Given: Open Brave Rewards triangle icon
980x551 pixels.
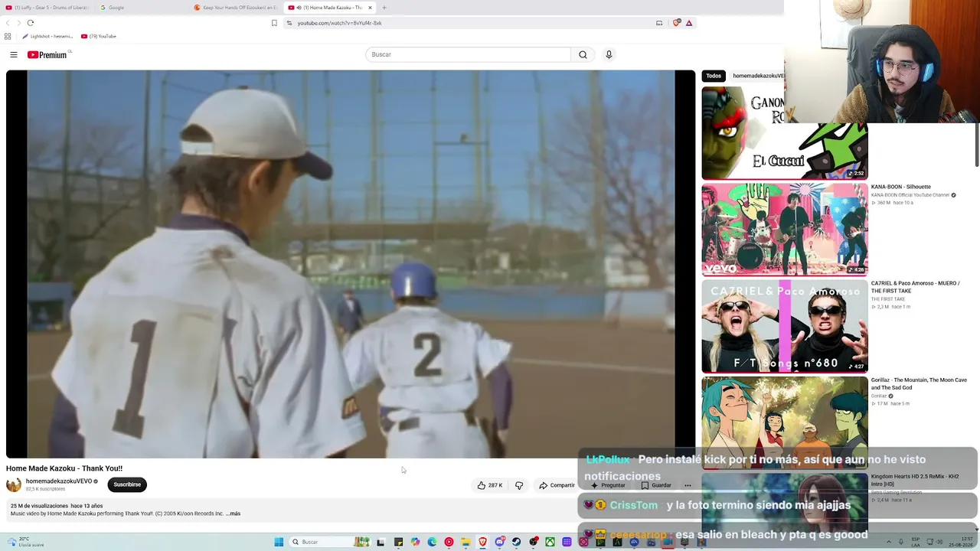Looking at the screenshot, I should pyautogui.click(x=689, y=23).
